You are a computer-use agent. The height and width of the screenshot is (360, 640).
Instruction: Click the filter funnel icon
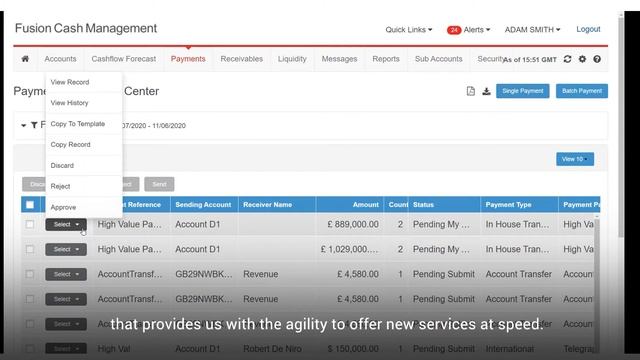34,125
